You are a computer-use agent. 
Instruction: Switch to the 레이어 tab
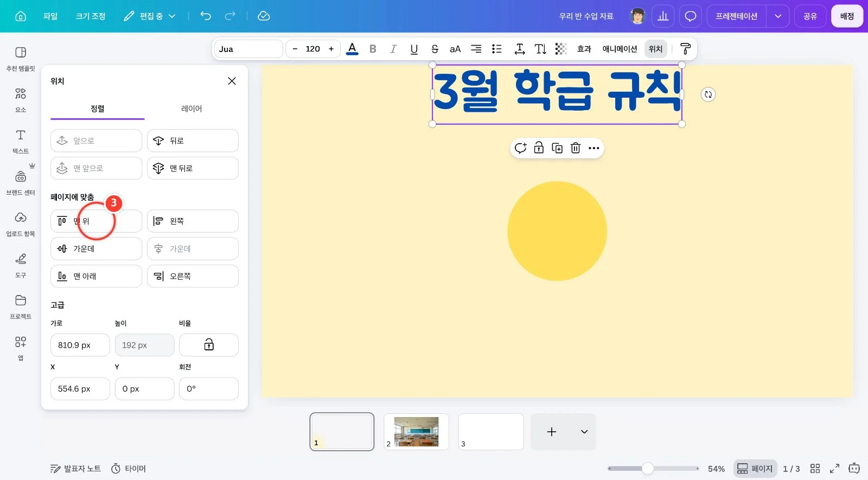[192, 108]
